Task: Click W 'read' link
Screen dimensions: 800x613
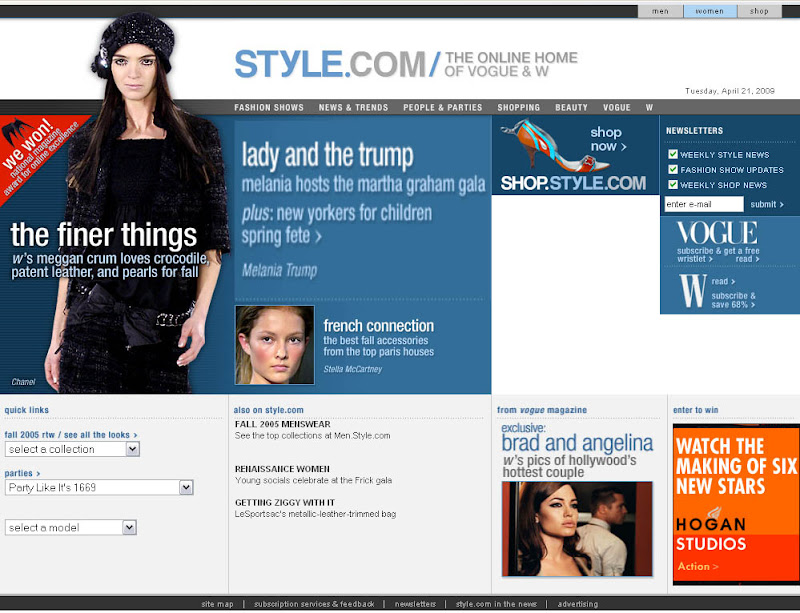Action: coord(723,282)
